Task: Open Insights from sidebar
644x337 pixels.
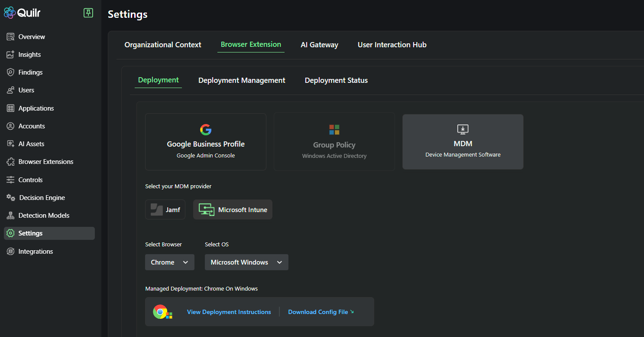Action: tap(49, 55)
